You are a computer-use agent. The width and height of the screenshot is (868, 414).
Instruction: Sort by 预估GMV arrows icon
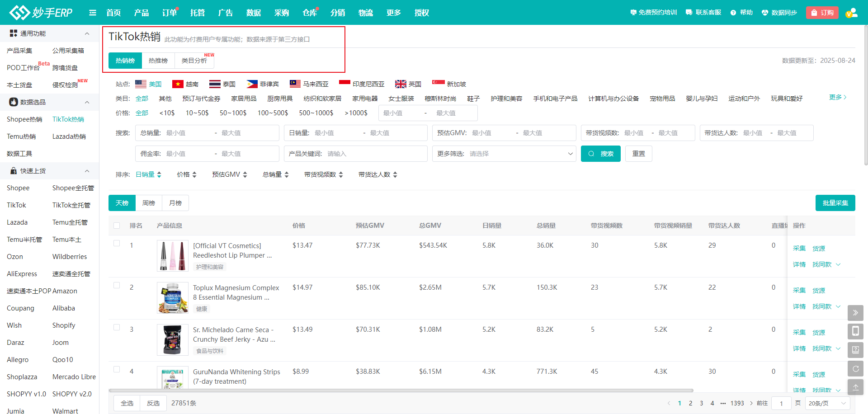click(245, 175)
